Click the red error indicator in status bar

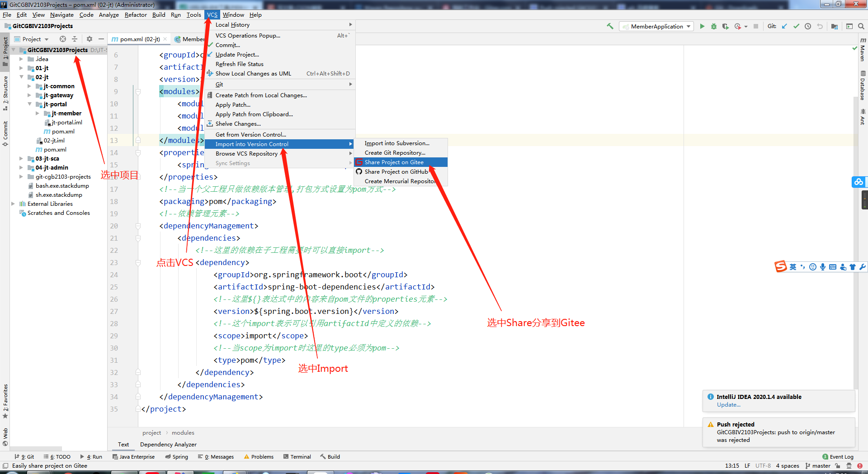click(x=859, y=465)
